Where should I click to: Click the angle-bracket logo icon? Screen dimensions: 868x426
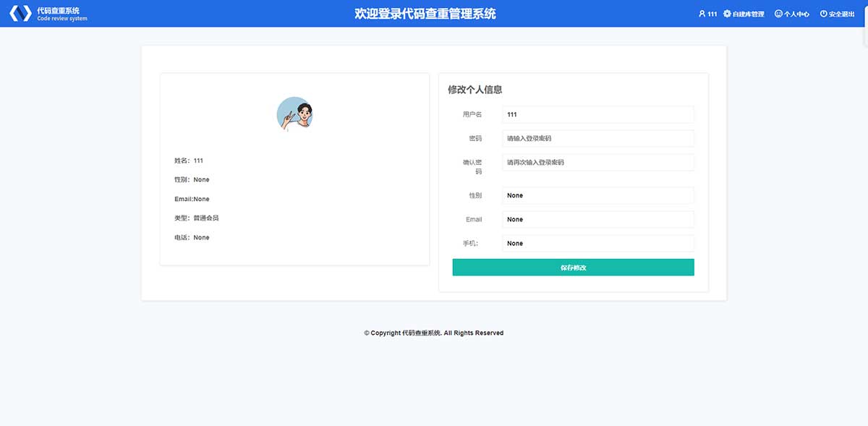(x=20, y=14)
